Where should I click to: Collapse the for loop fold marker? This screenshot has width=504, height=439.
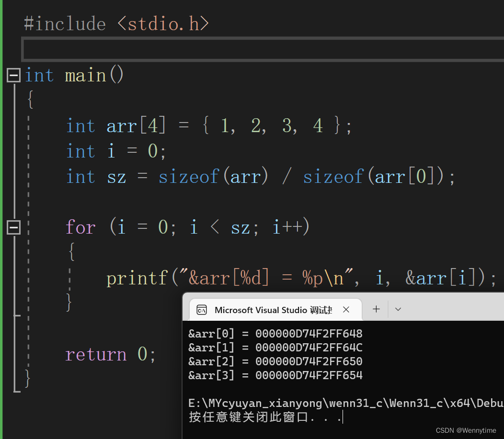pos(13,227)
